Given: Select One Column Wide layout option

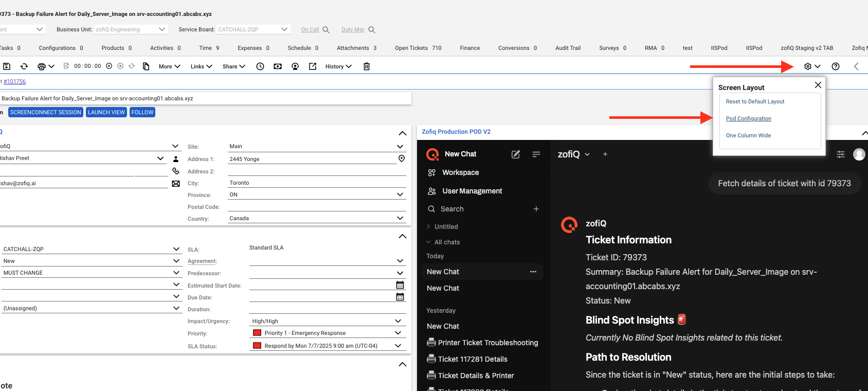Looking at the screenshot, I should click(749, 135).
